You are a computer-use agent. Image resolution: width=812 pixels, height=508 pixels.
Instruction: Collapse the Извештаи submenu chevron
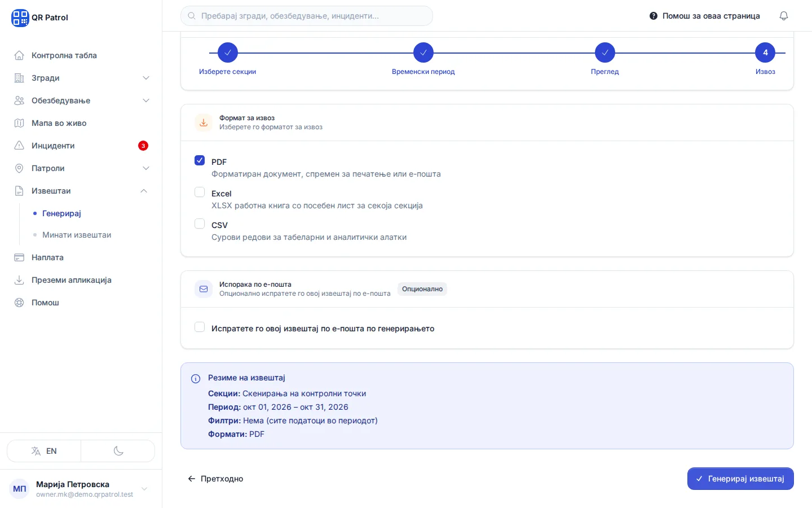coord(144,191)
